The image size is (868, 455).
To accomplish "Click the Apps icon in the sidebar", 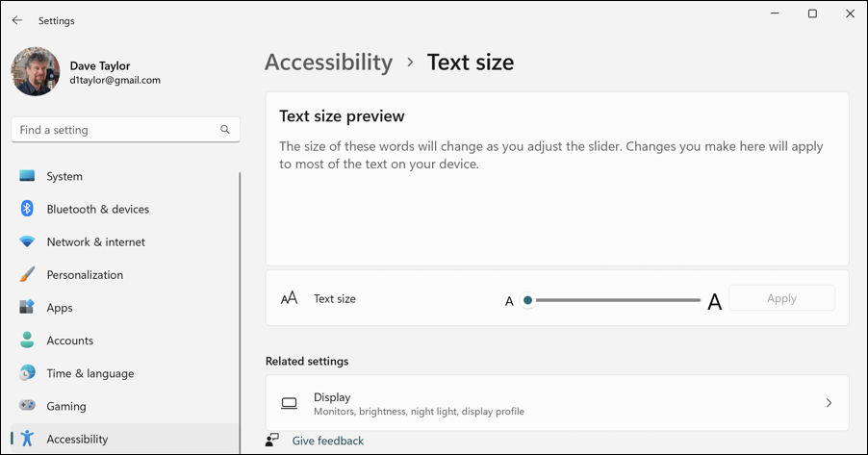I will point(27,307).
